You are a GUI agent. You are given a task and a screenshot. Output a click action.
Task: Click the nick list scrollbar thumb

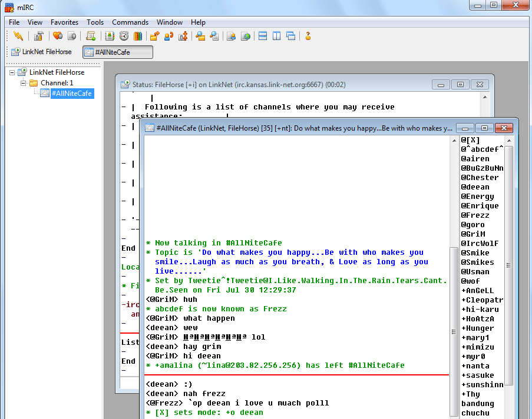click(508, 266)
